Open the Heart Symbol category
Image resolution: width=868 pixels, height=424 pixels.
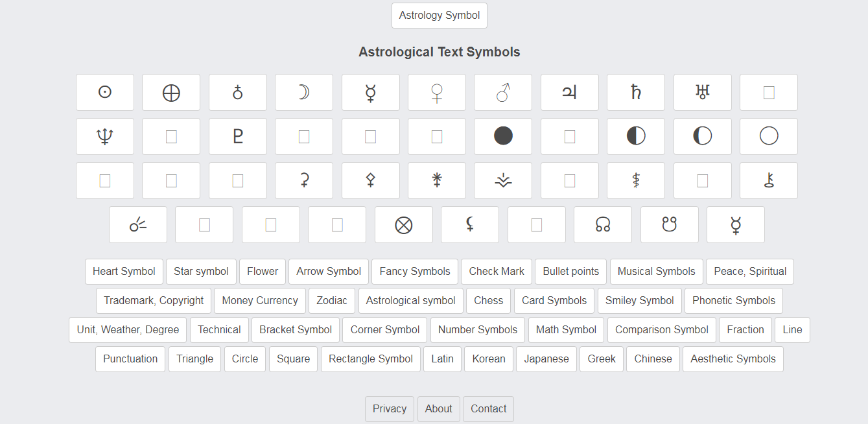coord(124,272)
